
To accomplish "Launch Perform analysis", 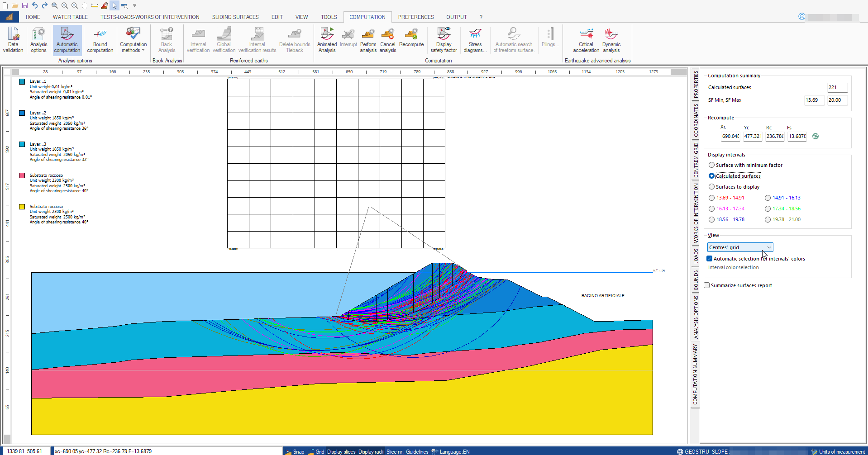I will click(x=368, y=40).
